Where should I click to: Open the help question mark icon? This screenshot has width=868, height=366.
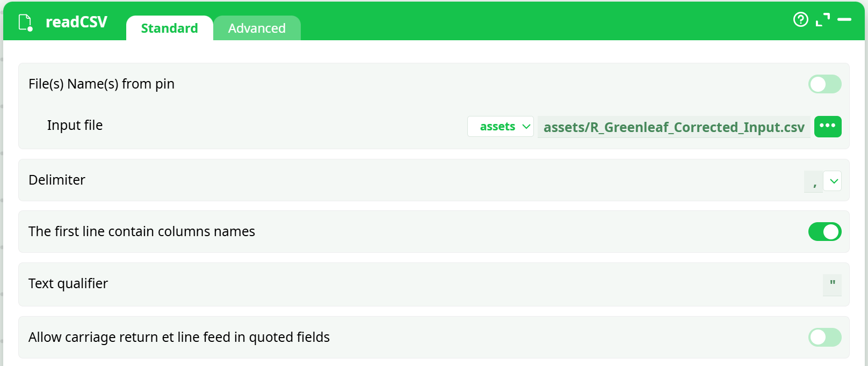point(800,20)
